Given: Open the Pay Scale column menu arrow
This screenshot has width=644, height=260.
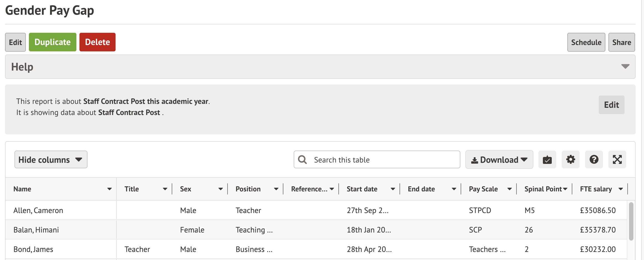Looking at the screenshot, I should coord(510,189).
